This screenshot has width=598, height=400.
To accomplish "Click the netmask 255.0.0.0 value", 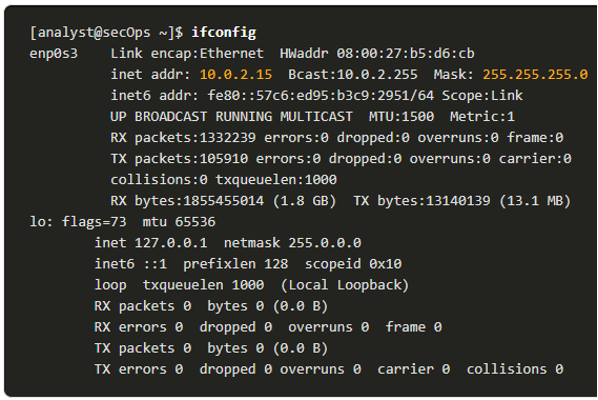I will tap(293, 243).
